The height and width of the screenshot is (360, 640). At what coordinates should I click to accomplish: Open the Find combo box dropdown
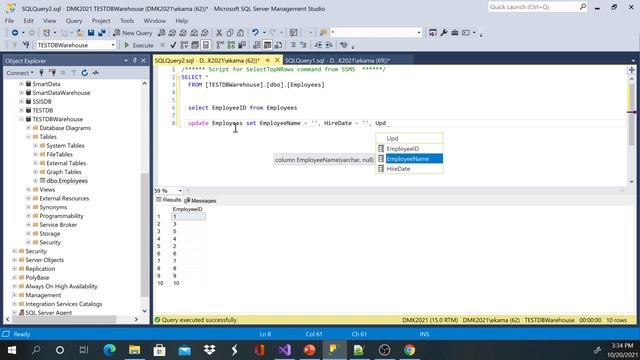tap(419, 33)
